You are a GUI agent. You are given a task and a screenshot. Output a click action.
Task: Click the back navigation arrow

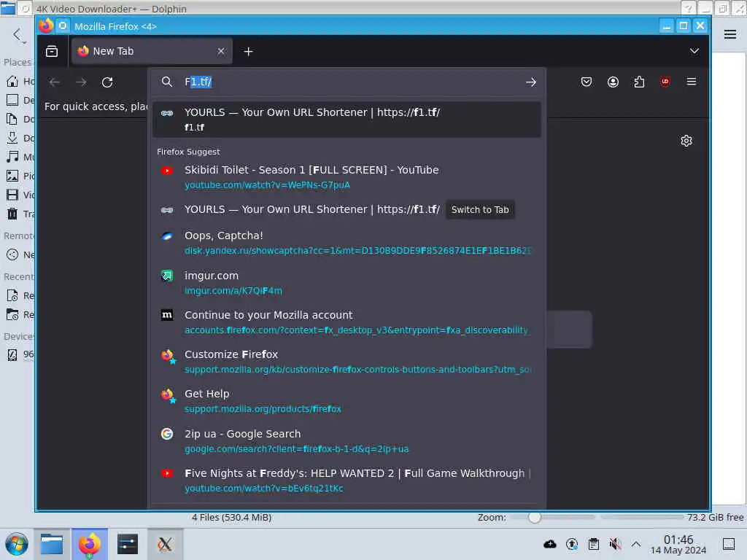click(x=55, y=82)
